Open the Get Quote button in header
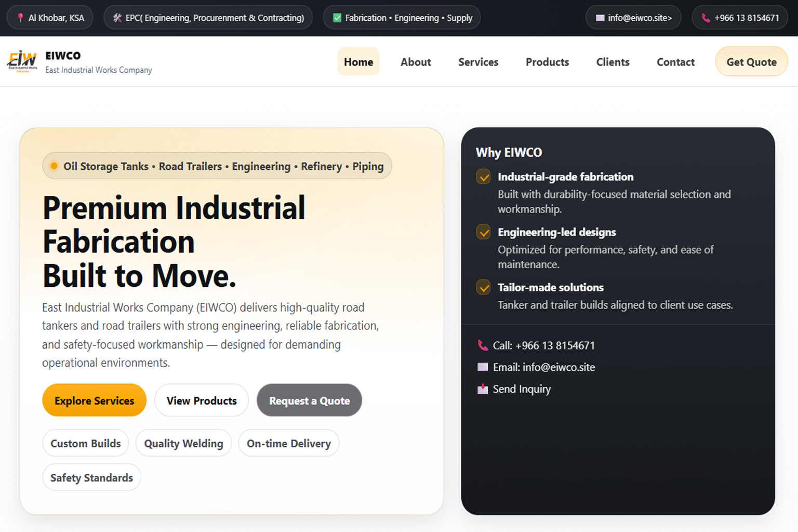Viewport: 798px width, 532px height. 751,62
